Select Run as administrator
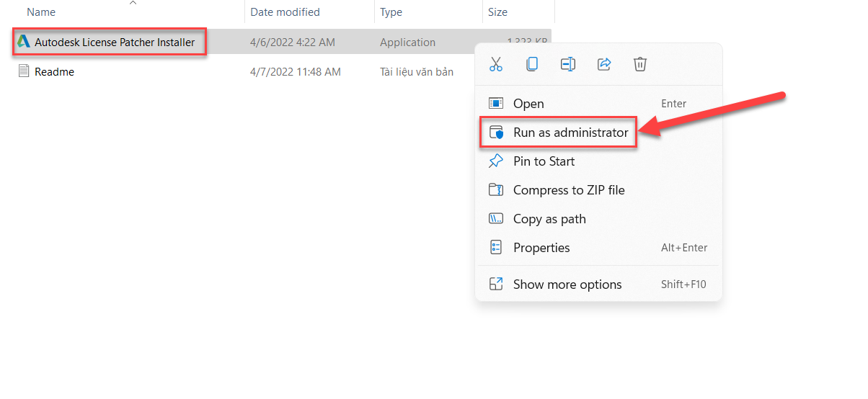Image resolution: width=868 pixels, height=399 pixels. pos(570,133)
